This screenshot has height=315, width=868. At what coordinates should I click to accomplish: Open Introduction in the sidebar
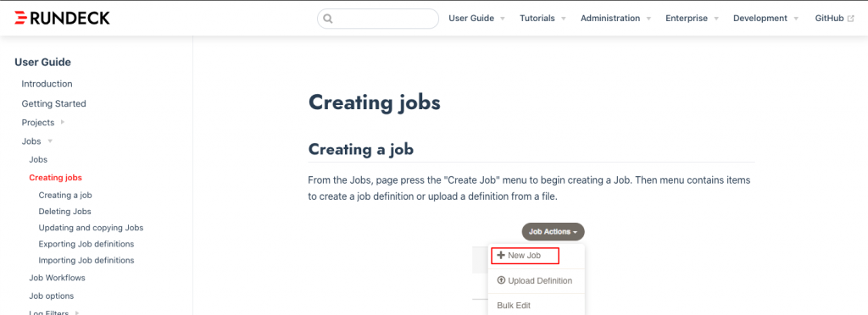47,84
